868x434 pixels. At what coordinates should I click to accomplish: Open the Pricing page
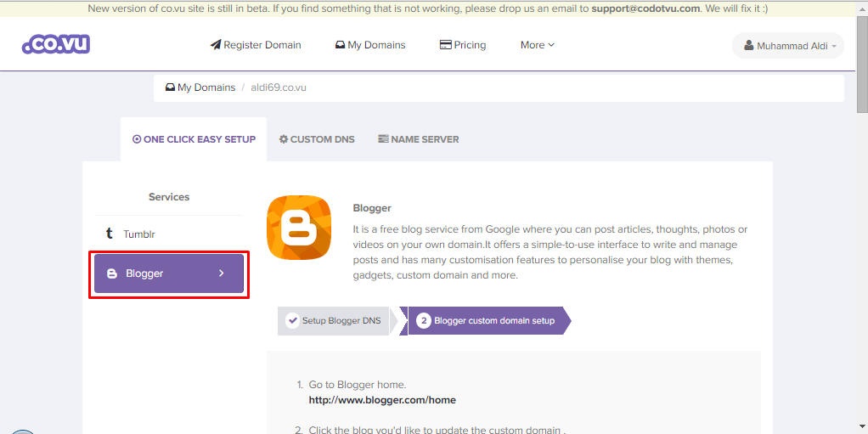pos(463,45)
